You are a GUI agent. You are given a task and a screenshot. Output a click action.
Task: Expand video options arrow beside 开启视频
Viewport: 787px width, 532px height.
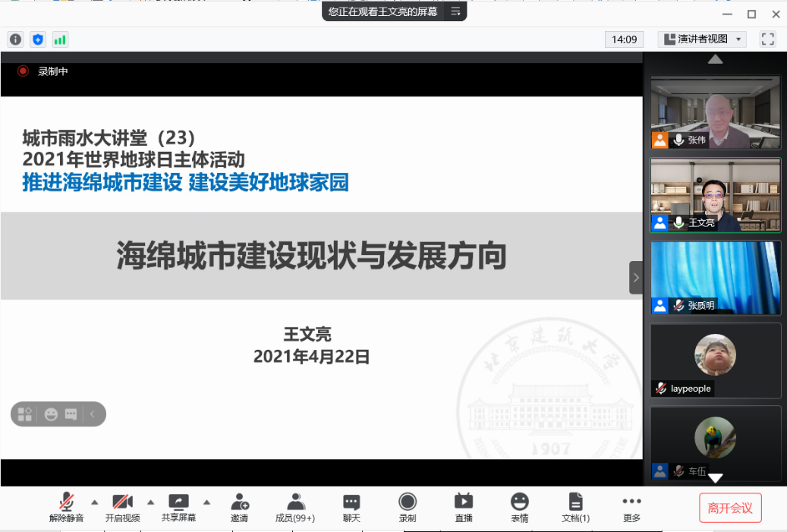click(150, 502)
